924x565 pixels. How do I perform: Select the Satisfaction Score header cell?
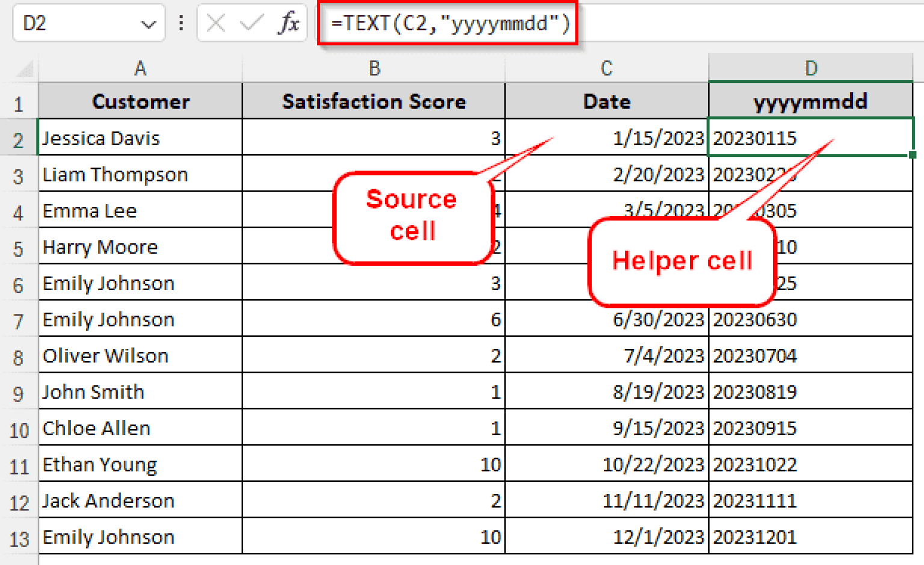[x=374, y=101]
